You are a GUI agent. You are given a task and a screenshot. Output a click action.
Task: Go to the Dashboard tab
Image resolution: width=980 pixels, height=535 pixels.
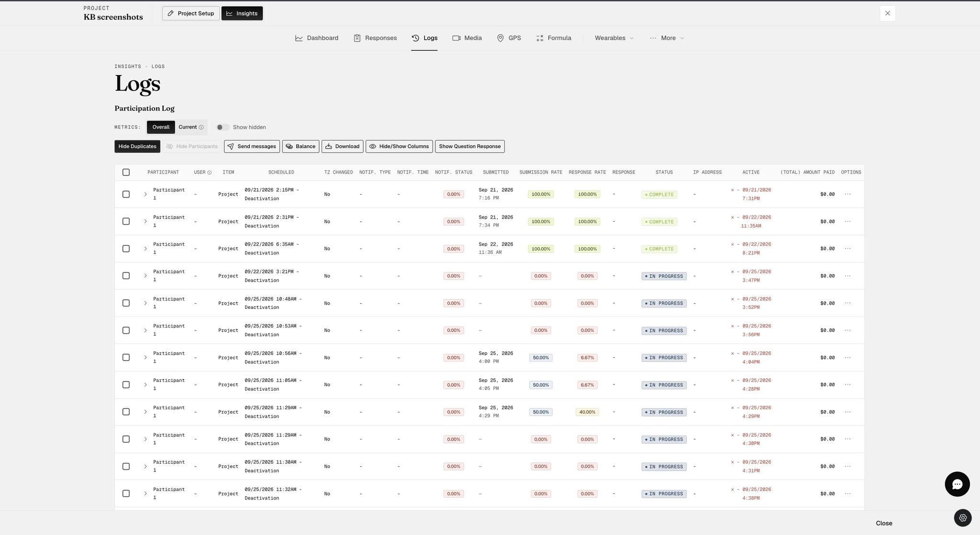pyautogui.click(x=317, y=38)
